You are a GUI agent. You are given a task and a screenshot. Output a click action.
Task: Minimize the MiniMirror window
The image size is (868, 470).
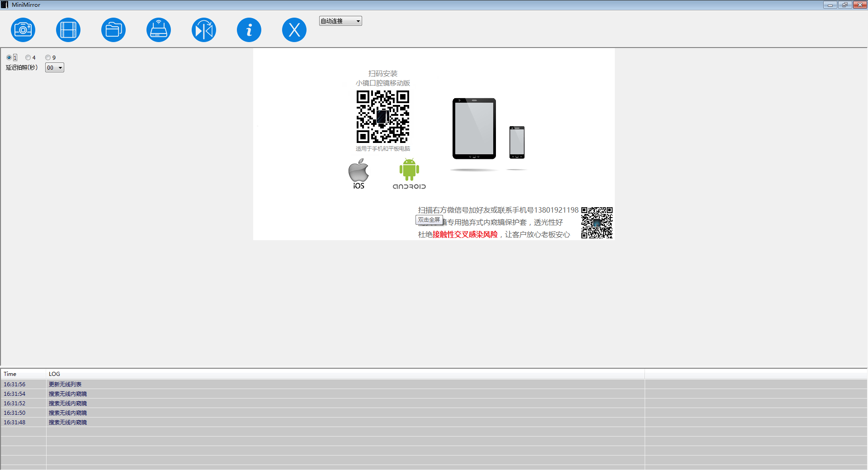pyautogui.click(x=830, y=5)
